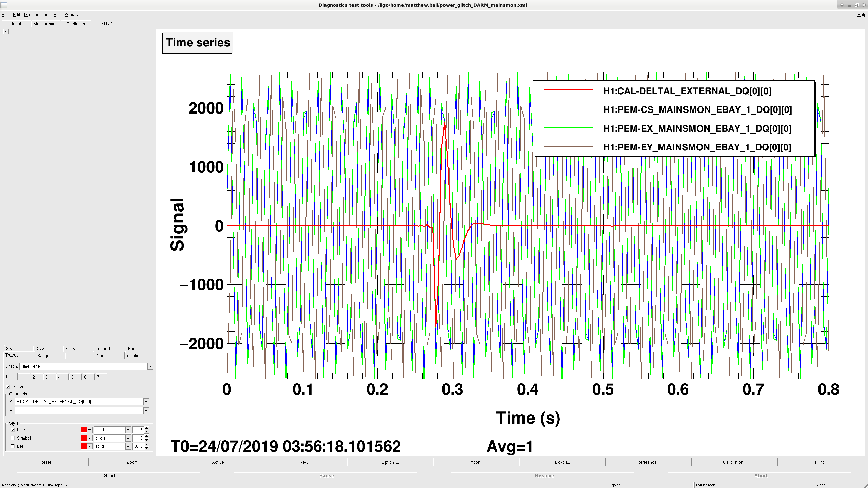Click the Start button
The height and width of the screenshot is (488, 868).
coord(110,475)
